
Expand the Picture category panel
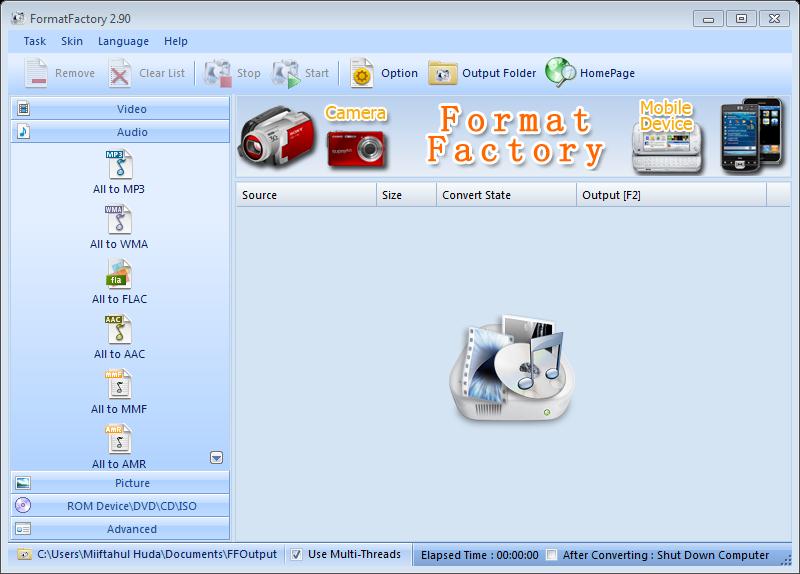coord(120,483)
